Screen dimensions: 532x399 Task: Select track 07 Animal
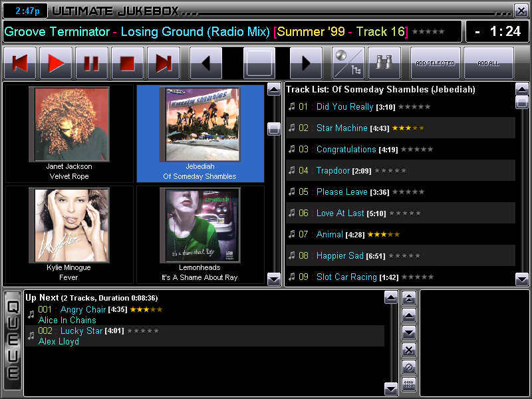point(400,235)
